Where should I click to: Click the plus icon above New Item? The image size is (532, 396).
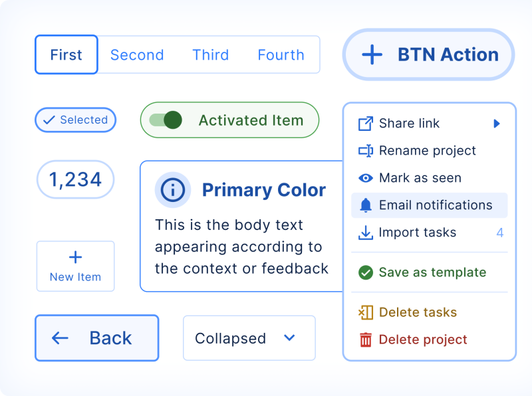(75, 257)
